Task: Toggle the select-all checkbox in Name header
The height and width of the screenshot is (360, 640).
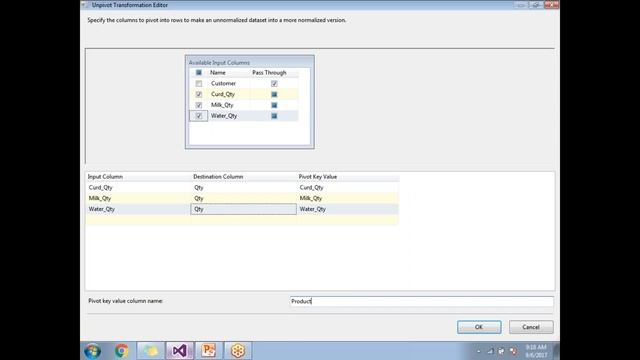Action: tap(199, 73)
